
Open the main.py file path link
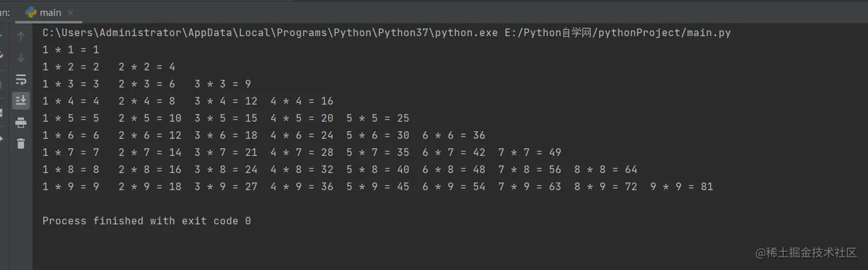[x=618, y=32]
